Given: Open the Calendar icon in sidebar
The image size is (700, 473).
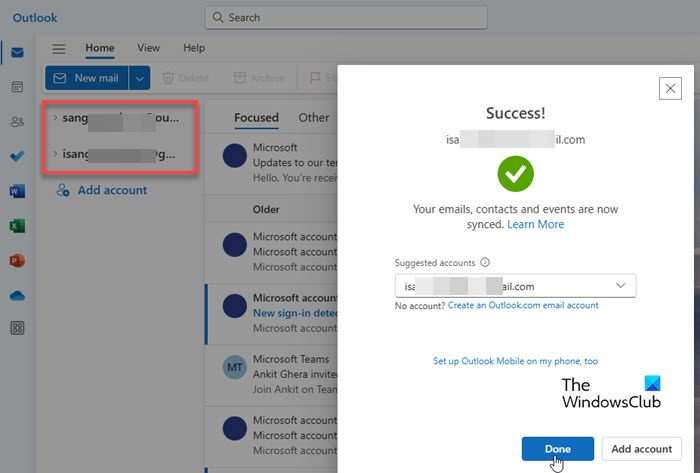Looking at the screenshot, I should coord(17,87).
